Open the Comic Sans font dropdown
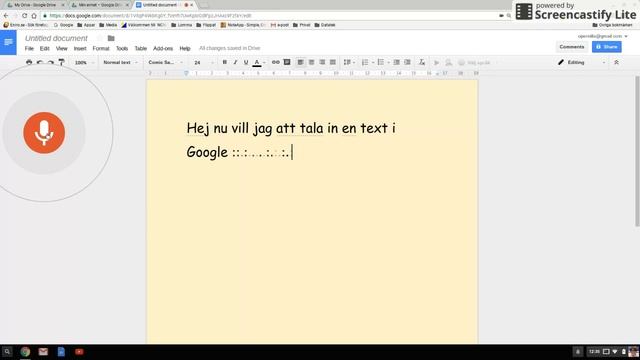This screenshot has width=640, height=360. coord(165,62)
